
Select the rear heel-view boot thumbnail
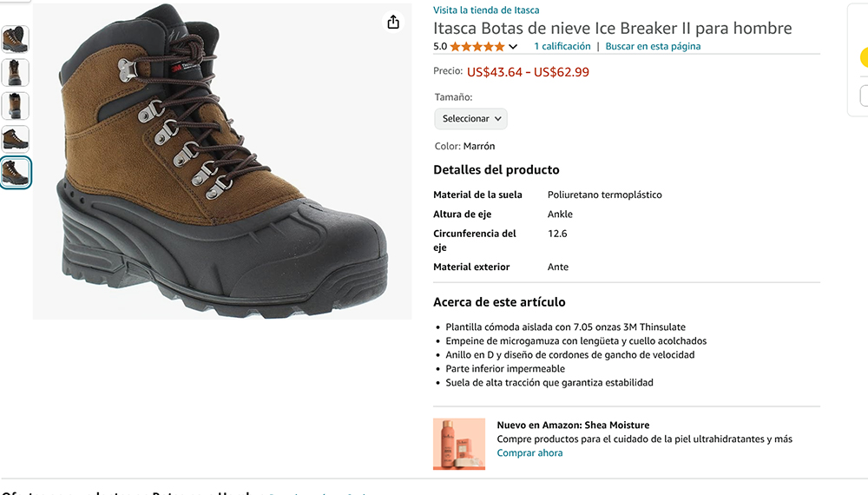(x=15, y=106)
